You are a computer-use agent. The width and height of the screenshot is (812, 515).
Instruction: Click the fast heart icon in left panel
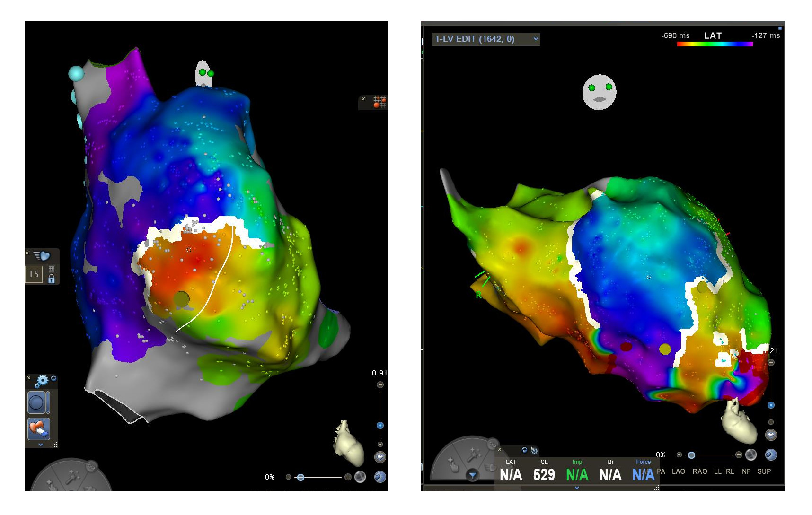pyautogui.click(x=43, y=256)
